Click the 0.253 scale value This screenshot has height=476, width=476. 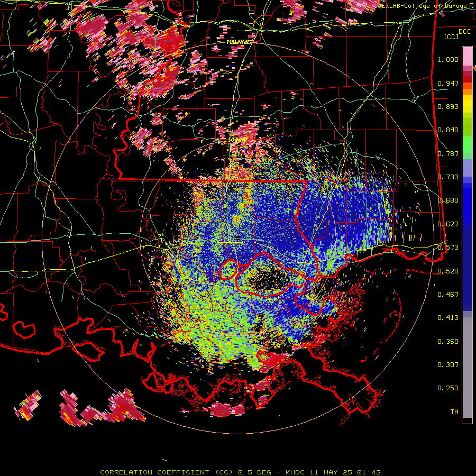(448, 388)
